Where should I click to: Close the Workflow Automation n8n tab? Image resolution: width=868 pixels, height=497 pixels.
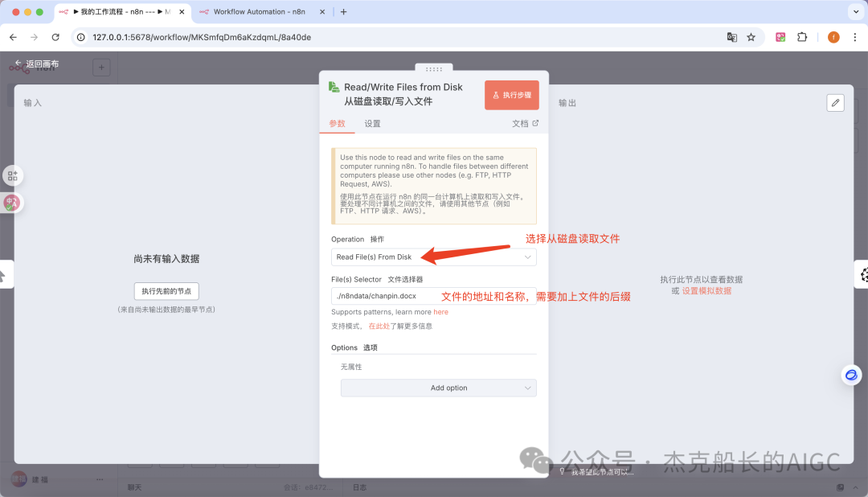pos(322,11)
